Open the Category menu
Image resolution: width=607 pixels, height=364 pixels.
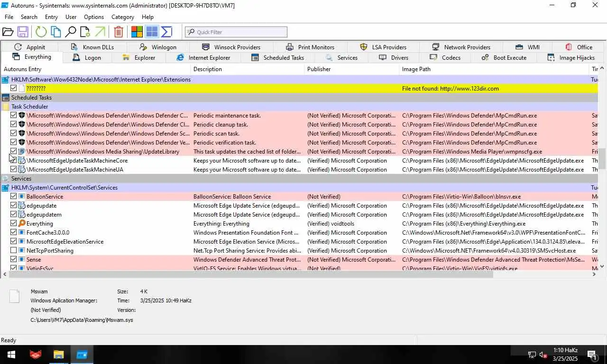(x=123, y=17)
